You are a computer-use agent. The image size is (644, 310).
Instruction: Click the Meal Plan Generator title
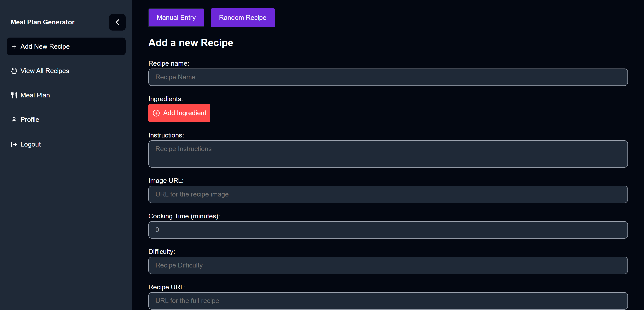(43, 22)
